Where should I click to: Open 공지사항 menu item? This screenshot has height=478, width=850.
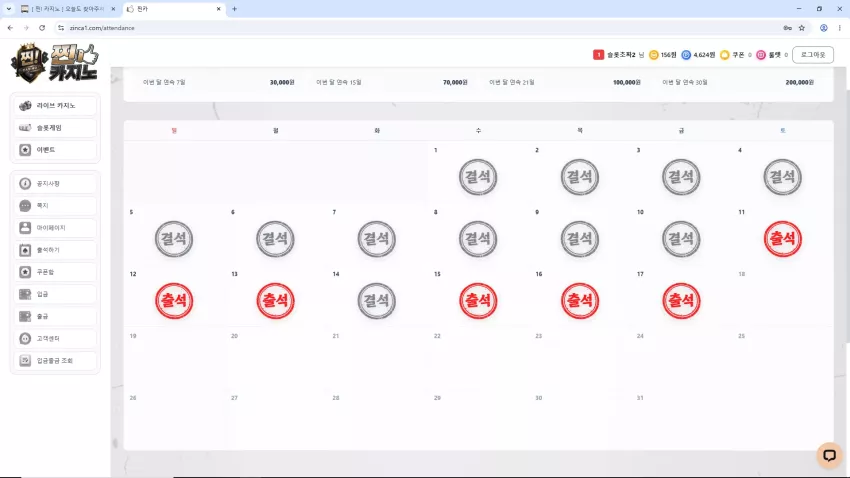tap(55, 184)
